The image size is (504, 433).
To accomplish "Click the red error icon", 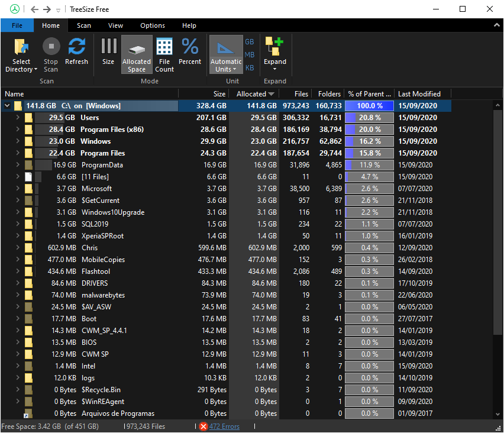I will click(203, 426).
